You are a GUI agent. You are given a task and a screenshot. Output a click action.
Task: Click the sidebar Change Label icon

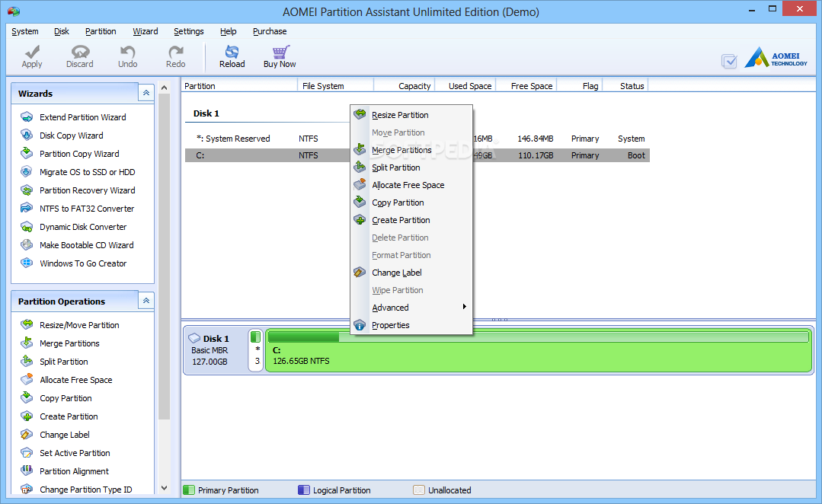pos(27,434)
